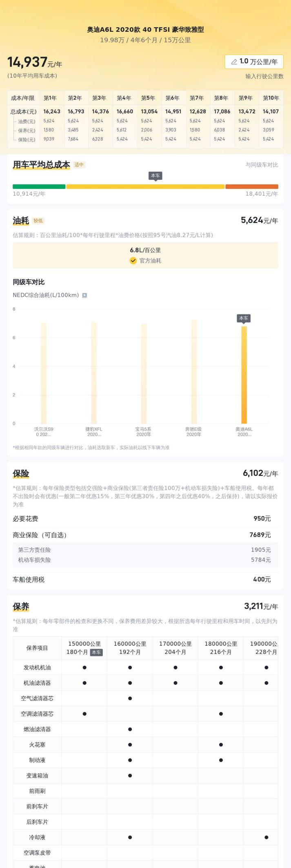291x868 pixels.
Task: Click the green segment of the cost bar
Action: [x=39, y=187]
